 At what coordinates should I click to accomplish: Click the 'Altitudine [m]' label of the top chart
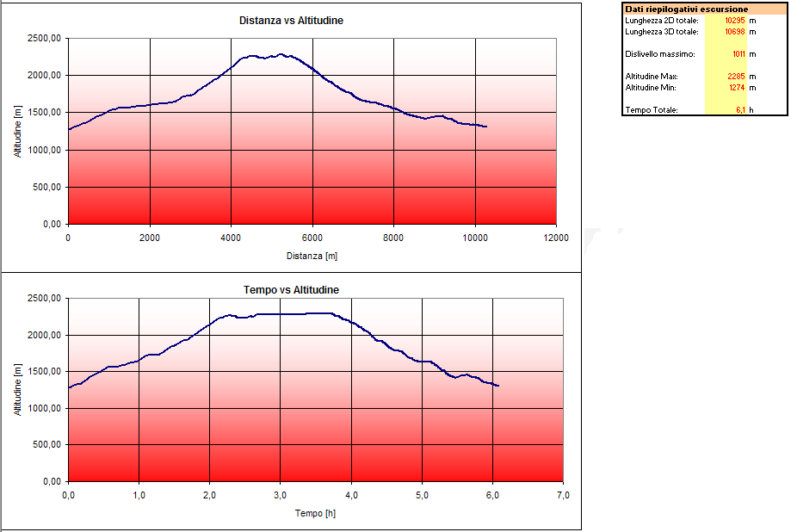click(18, 132)
